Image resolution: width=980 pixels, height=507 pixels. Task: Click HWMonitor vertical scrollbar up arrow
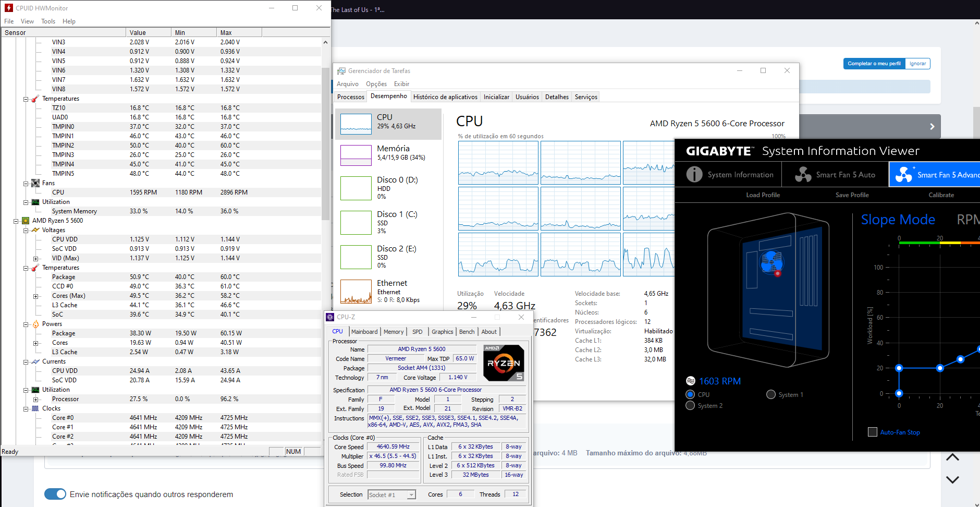(x=326, y=42)
